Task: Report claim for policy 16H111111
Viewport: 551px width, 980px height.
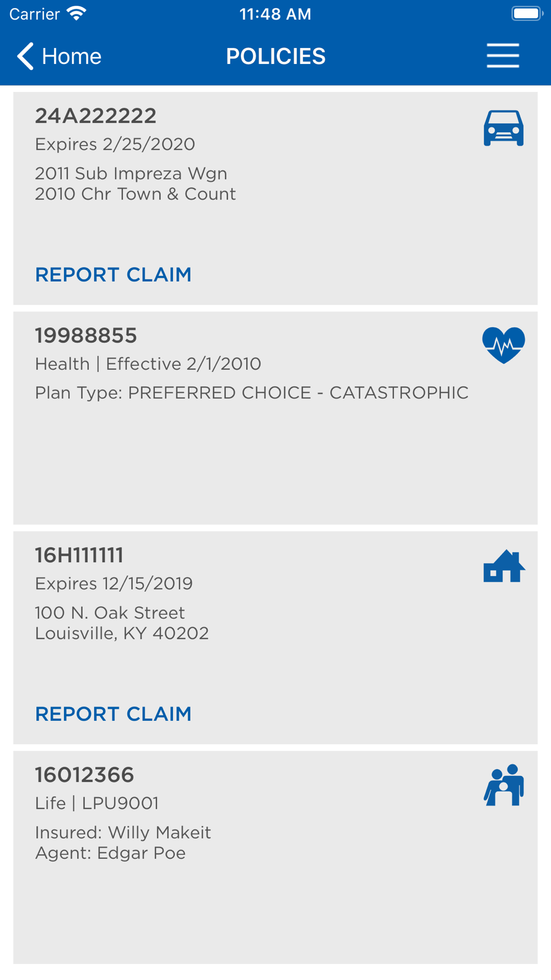Action: pyautogui.click(x=114, y=714)
